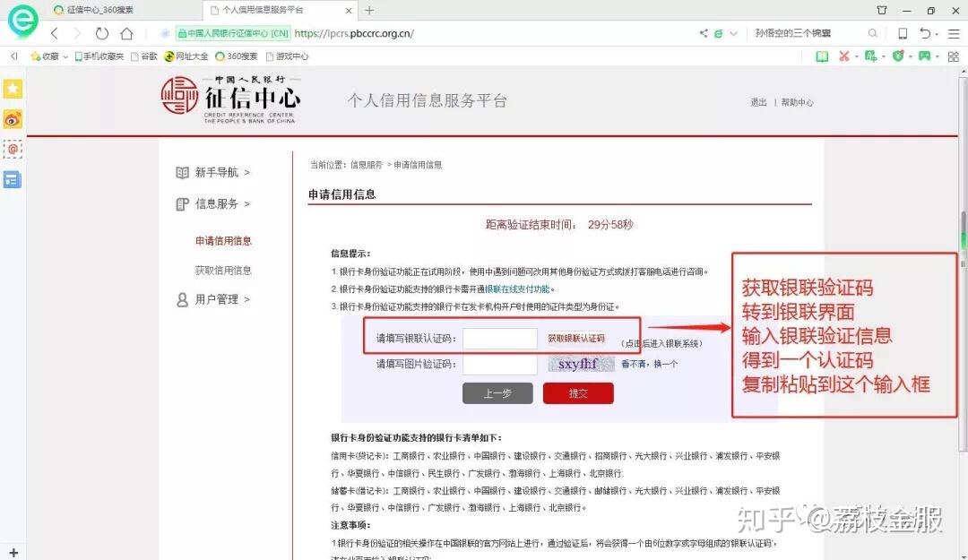Click the 退出 logout link

759,102
